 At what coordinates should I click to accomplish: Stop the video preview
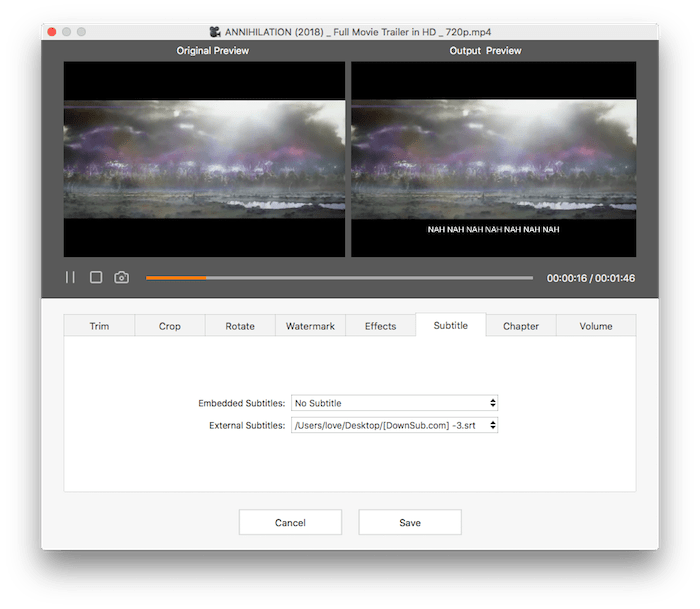click(x=96, y=277)
